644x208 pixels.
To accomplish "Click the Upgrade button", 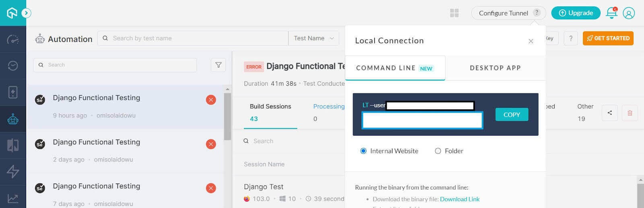I will 576,13.
